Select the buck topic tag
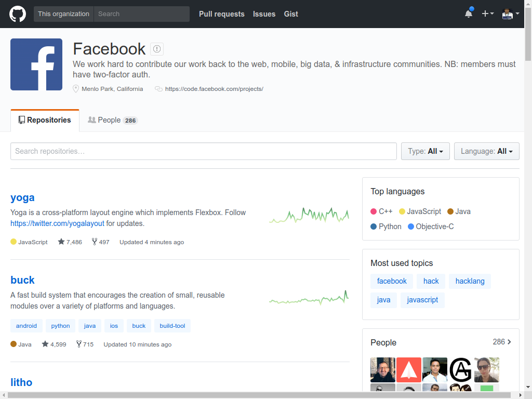The height and width of the screenshot is (399, 532). coord(139,326)
